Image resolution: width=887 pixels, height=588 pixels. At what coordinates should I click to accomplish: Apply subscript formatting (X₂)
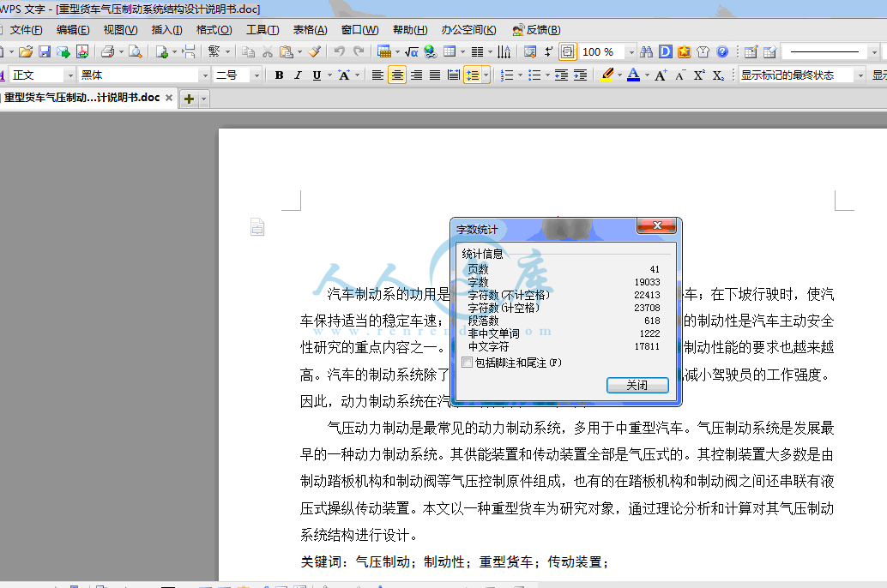pyautogui.click(x=718, y=75)
